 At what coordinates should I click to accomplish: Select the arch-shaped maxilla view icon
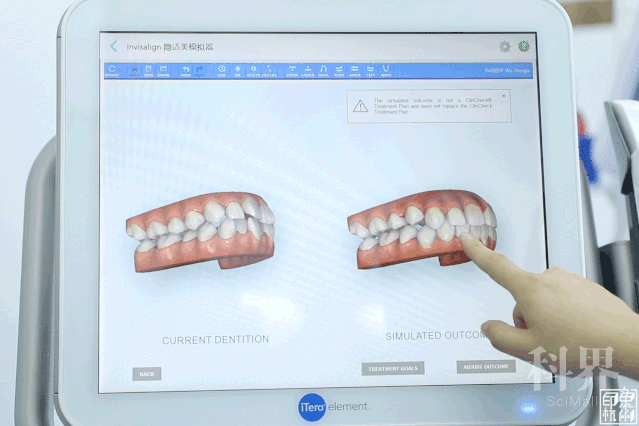[323, 71]
